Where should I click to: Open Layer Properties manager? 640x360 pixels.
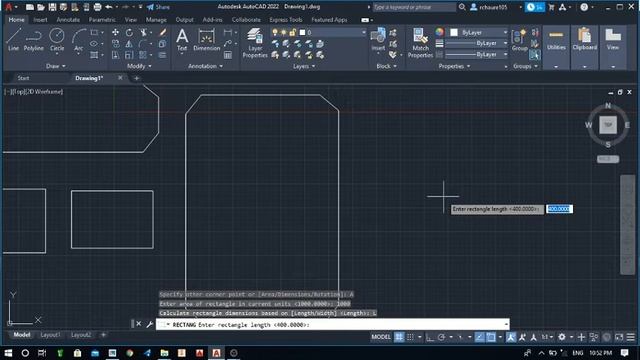coord(255,43)
